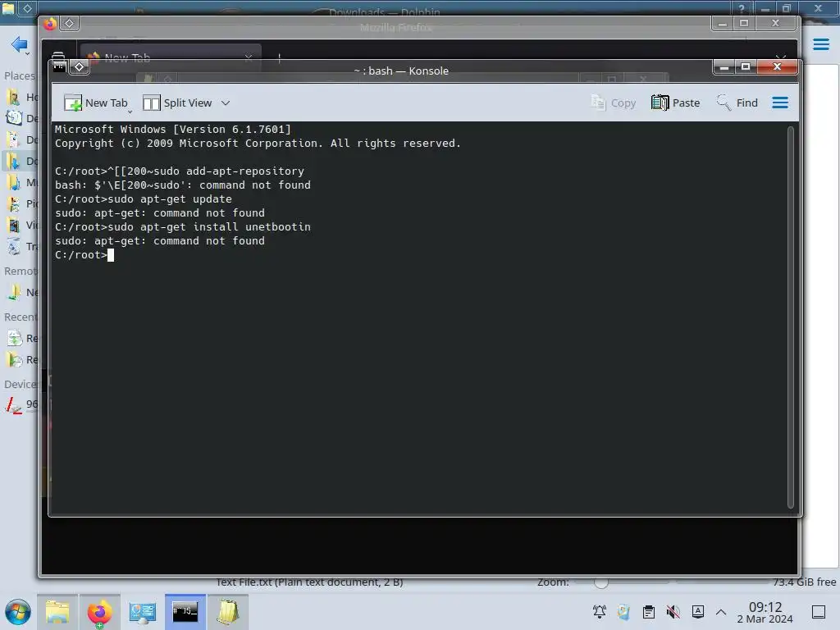The height and width of the screenshot is (630, 840).
Task: Click the Firefox window icon in title bar
Action: pos(50,24)
